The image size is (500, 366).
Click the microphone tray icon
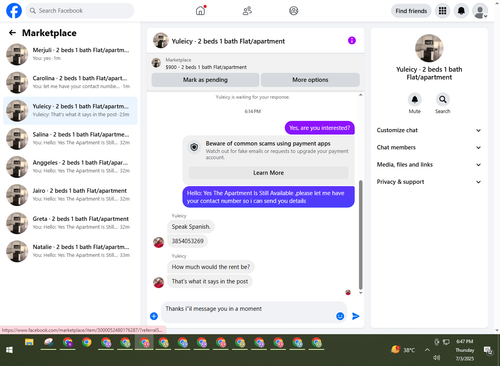(x=437, y=342)
